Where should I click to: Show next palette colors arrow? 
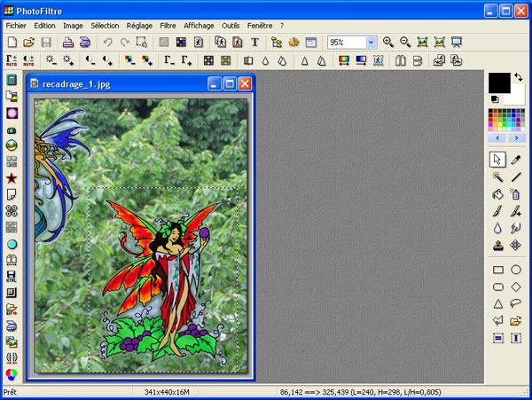point(516,137)
